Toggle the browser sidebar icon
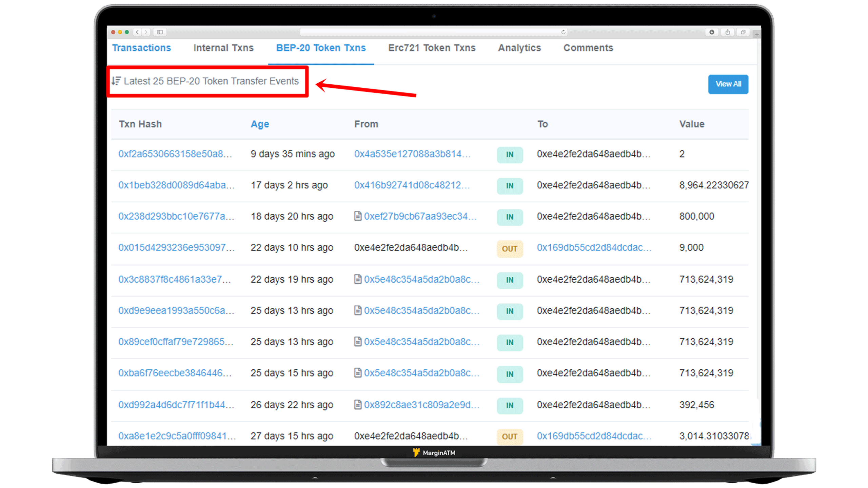 coord(160,32)
